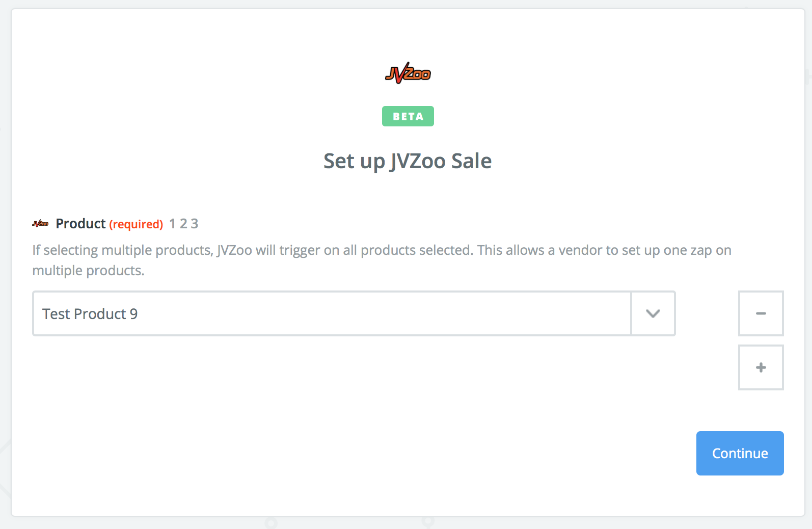The width and height of the screenshot is (812, 529).
Task: Click the Continue button
Action: point(740,453)
